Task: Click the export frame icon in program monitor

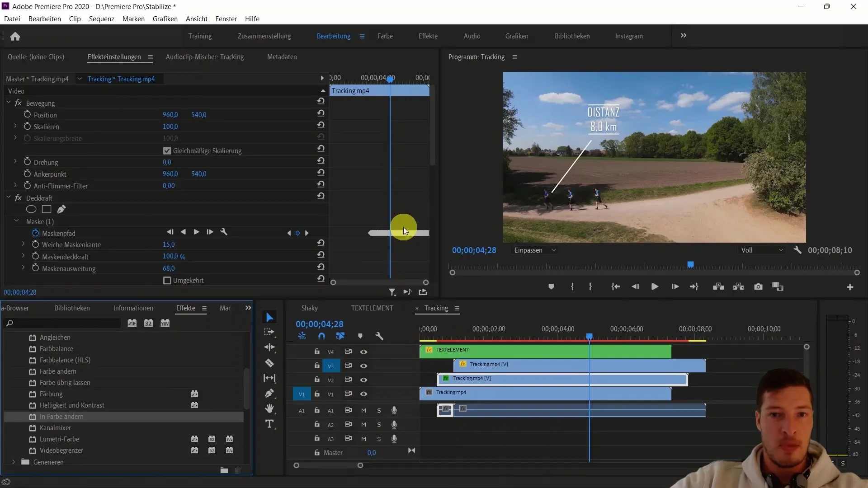Action: coord(758,286)
